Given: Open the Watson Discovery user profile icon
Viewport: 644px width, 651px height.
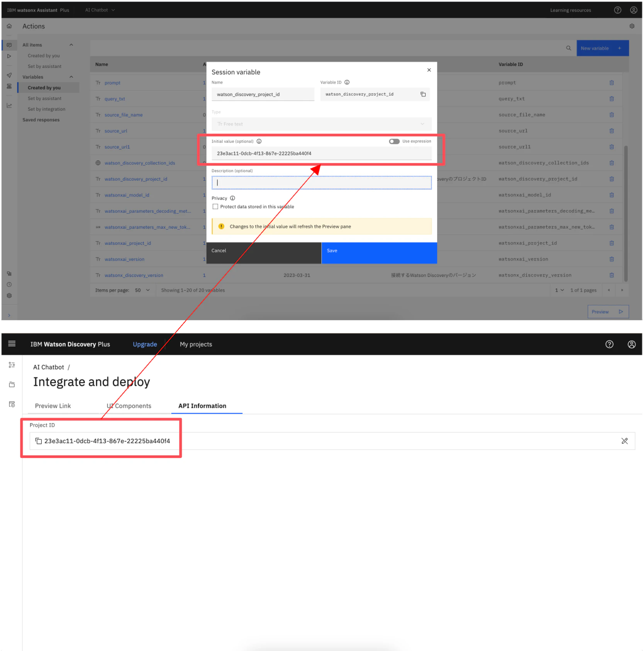Looking at the screenshot, I should [631, 344].
